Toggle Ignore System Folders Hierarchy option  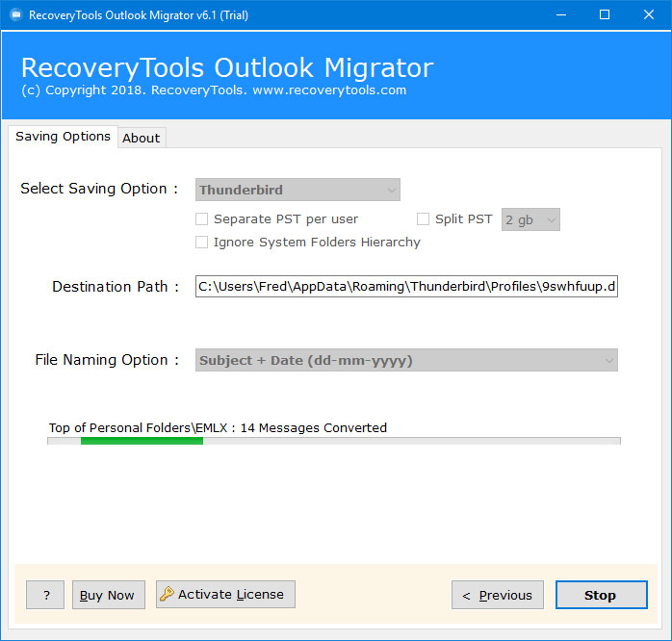(202, 243)
